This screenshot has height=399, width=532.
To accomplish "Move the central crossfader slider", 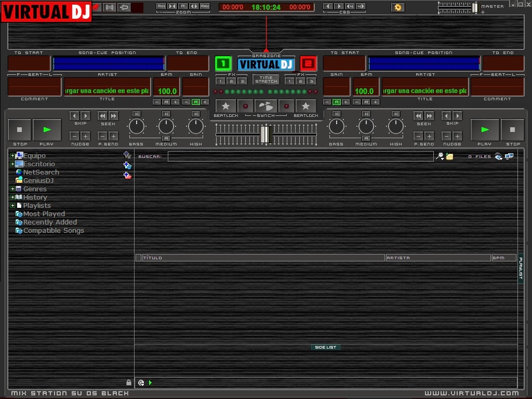I will (265, 136).
